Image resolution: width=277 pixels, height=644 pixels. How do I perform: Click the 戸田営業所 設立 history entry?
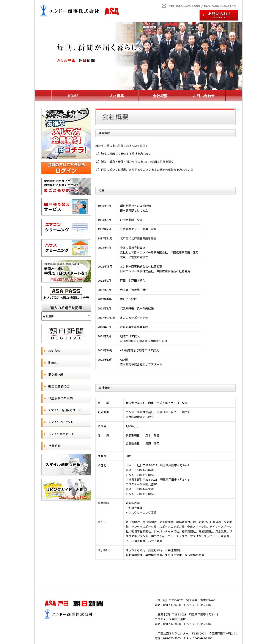[131, 220]
